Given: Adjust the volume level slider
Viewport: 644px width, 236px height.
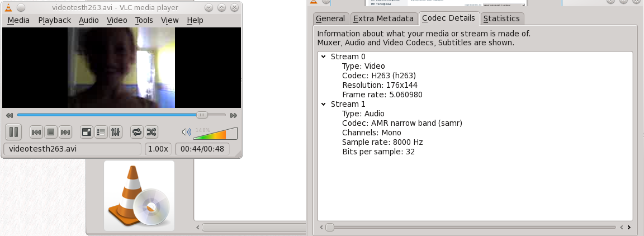Looking at the screenshot, I should [x=215, y=134].
